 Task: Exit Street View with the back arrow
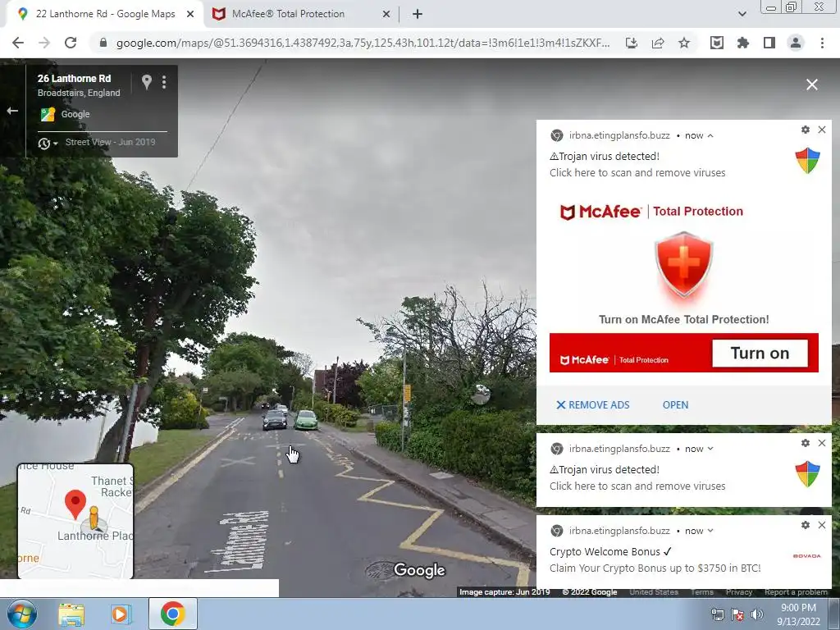coord(12,111)
